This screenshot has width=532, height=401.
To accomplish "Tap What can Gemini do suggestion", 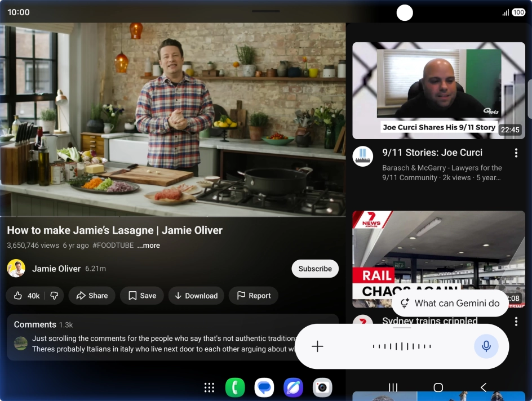I will tap(450, 303).
